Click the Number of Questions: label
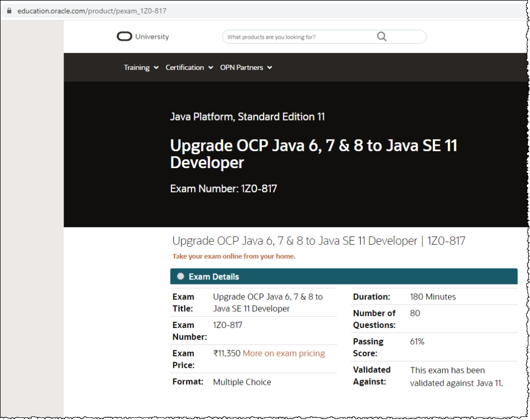Viewport: 530px width, 420px height. tap(374, 319)
